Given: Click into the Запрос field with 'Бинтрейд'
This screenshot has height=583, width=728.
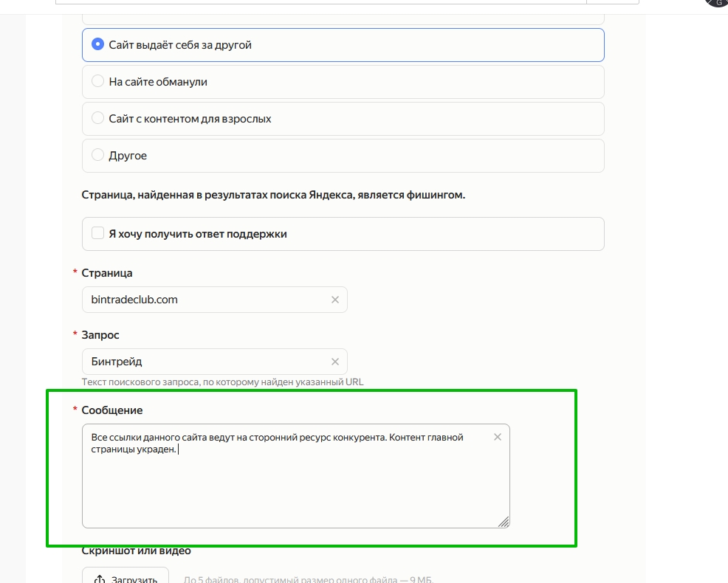Looking at the screenshot, I should (x=207, y=362).
